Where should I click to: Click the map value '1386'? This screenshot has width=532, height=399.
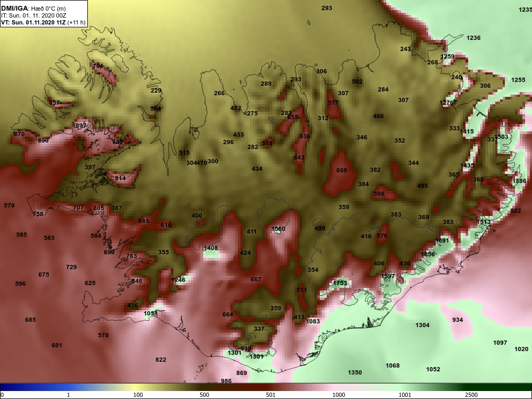[519, 181]
